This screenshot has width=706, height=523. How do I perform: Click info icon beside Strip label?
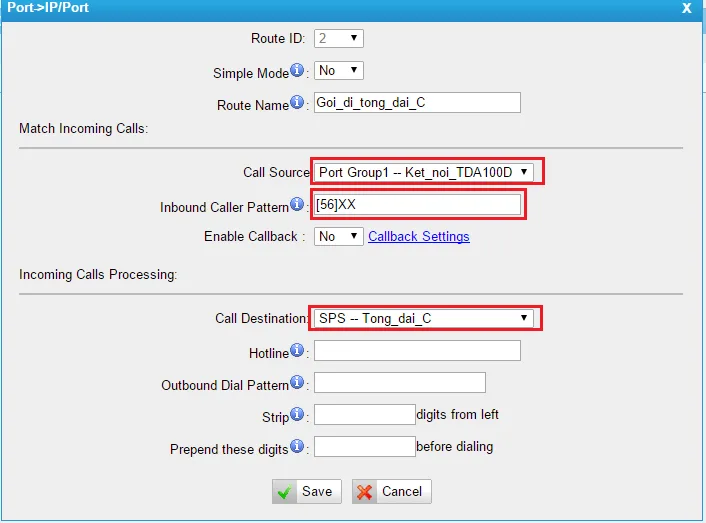tap(297, 416)
